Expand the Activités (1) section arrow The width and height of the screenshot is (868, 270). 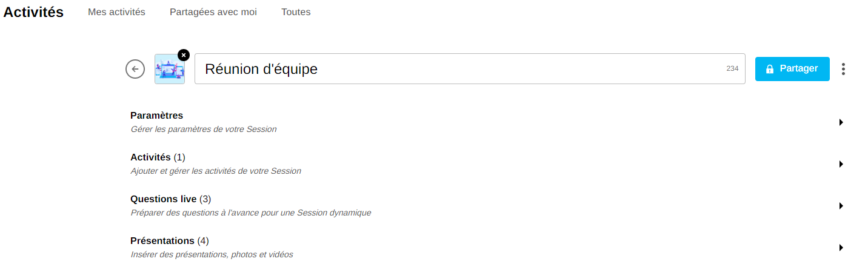click(x=841, y=164)
